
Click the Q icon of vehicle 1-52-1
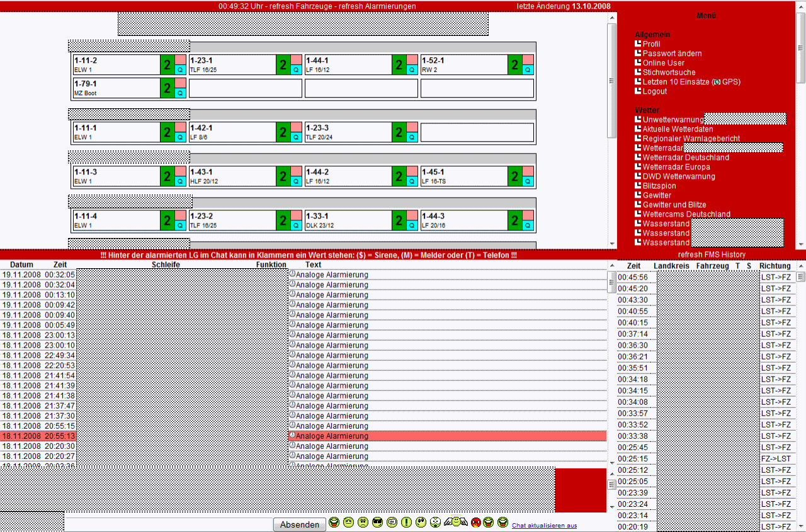[x=528, y=70]
